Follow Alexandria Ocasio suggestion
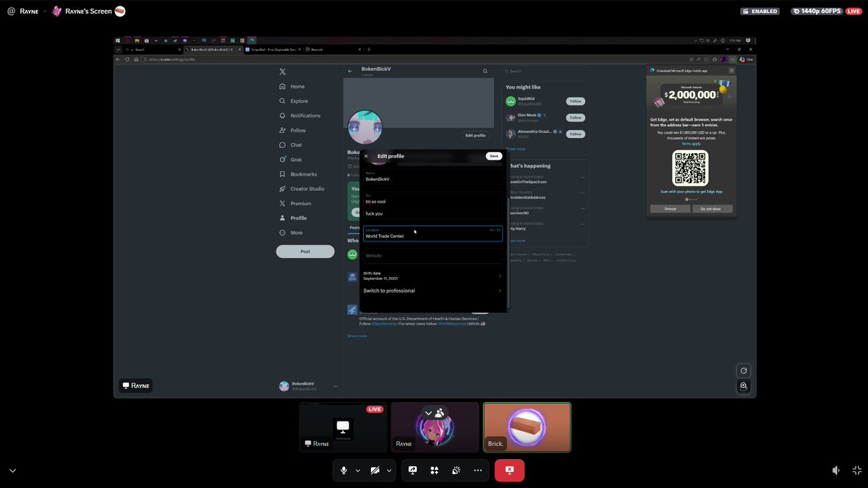The image size is (868, 488). [575, 134]
